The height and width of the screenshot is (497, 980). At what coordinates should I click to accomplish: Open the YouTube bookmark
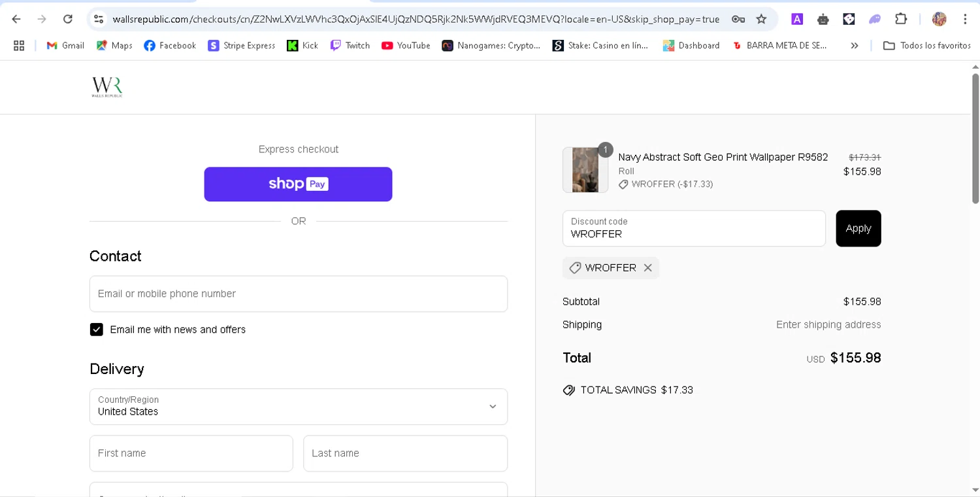click(406, 45)
